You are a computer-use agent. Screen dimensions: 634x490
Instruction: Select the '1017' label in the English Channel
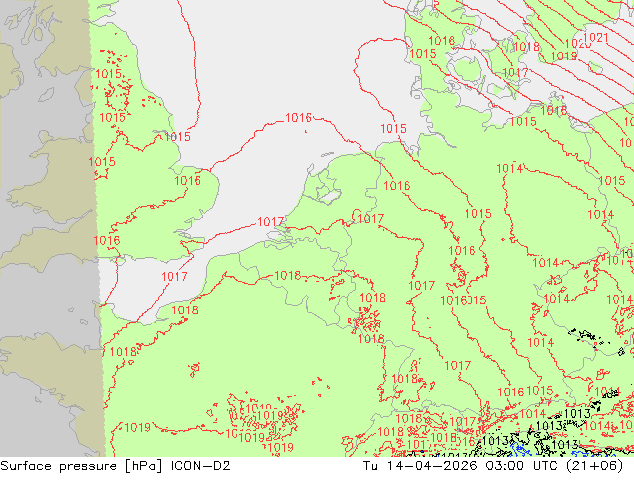[174, 277]
